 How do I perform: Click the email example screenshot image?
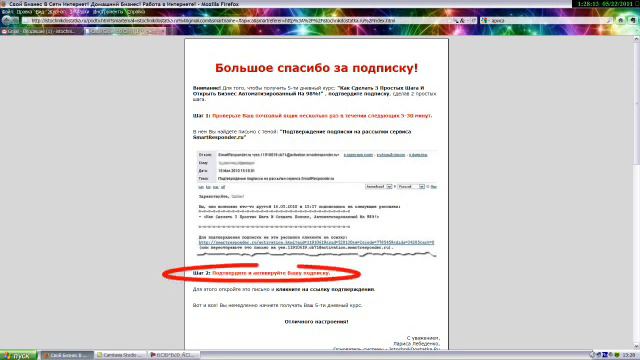pos(316,204)
